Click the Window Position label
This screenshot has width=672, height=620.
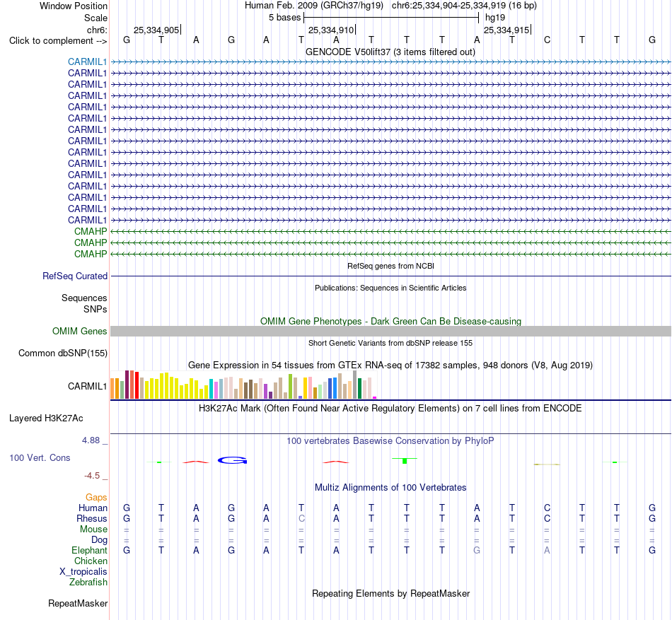pyautogui.click(x=74, y=6)
